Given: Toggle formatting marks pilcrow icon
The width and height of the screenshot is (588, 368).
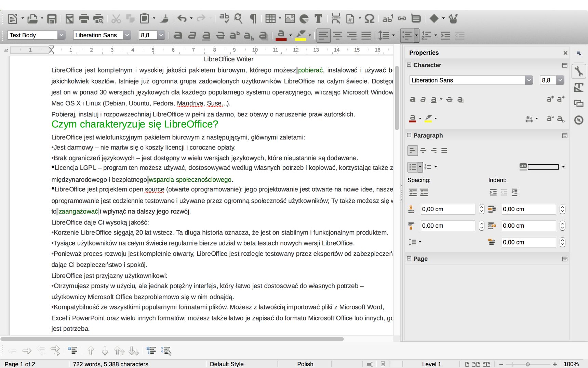Looking at the screenshot, I should pyautogui.click(x=253, y=18).
